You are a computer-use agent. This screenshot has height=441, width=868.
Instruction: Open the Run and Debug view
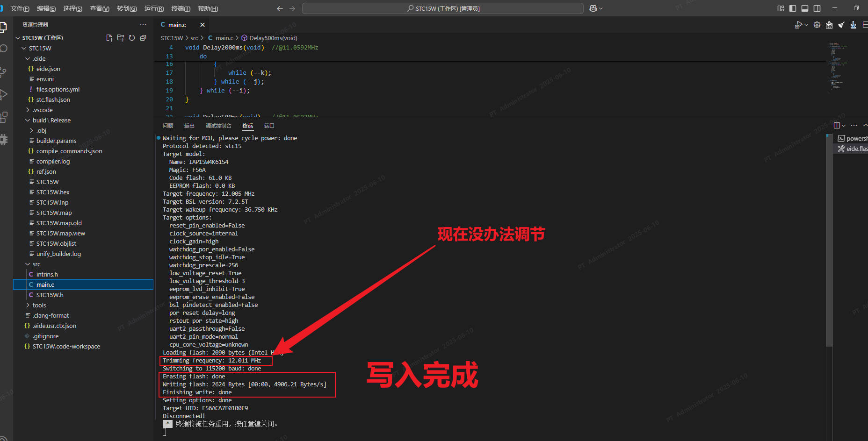pyautogui.click(x=3, y=94)
